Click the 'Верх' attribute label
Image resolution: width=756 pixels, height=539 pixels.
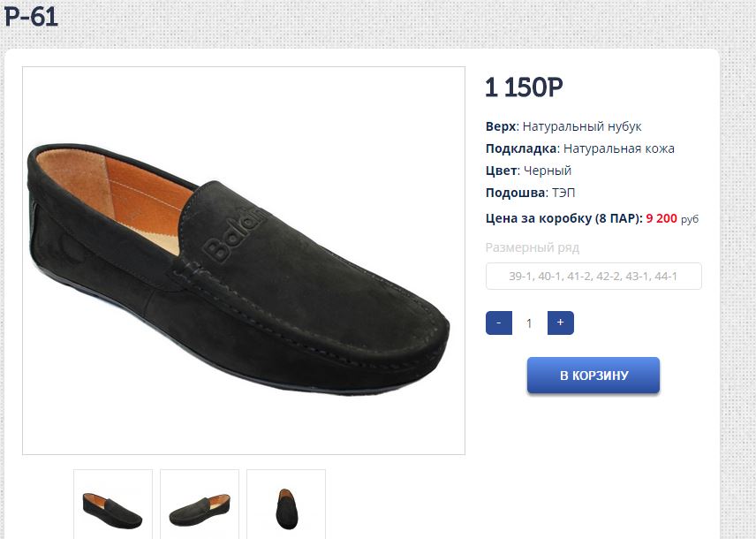tap(500, 126)
